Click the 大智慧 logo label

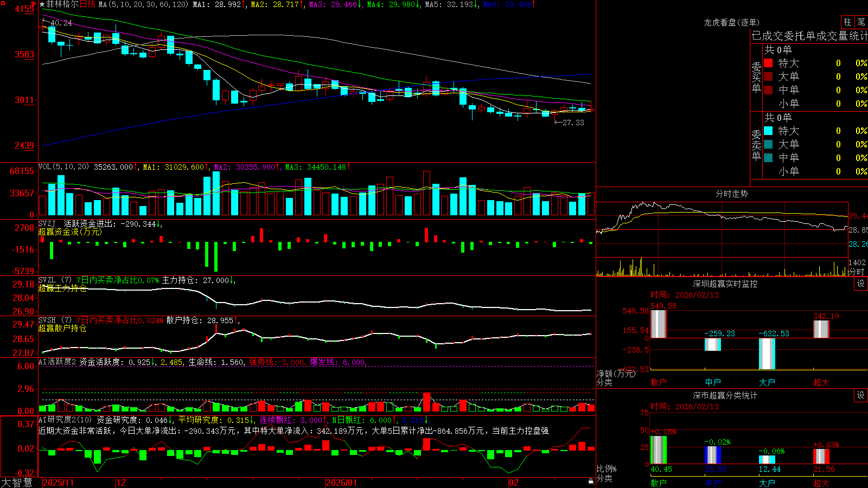(x=17, y=482)
